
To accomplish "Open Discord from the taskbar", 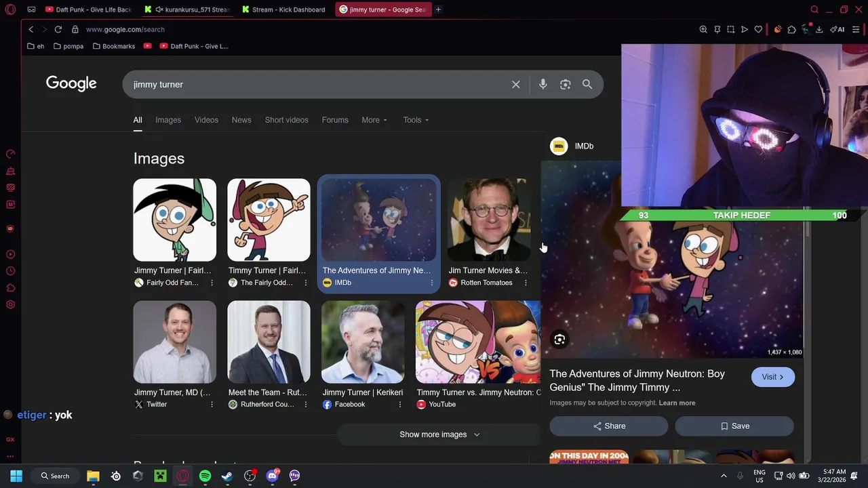I will pyautogui.click(x=272, y=476).
